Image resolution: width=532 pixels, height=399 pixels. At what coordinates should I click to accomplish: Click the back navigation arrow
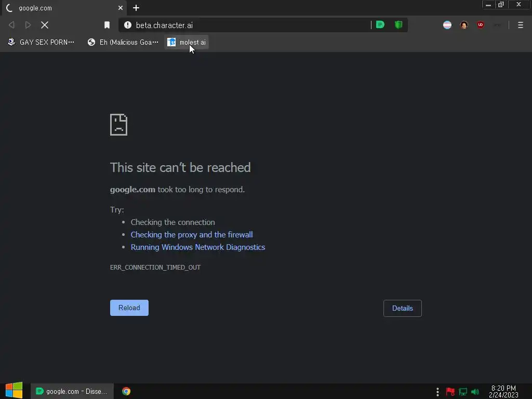click(x=11, y=25)
